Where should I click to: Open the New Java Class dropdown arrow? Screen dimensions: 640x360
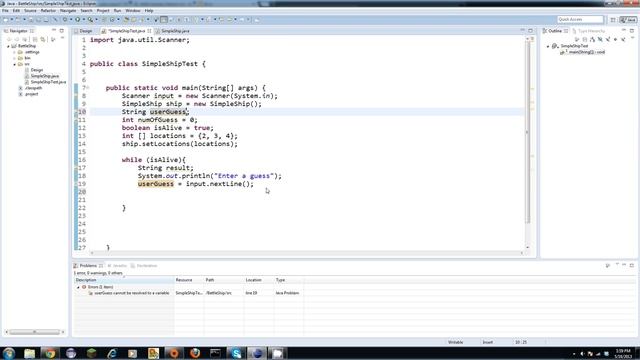click(118, 20)
